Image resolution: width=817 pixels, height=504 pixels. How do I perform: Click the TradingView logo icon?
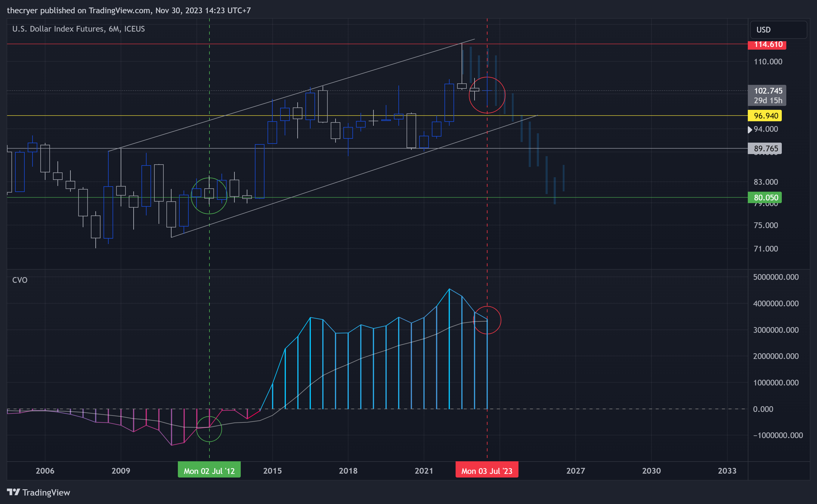point(13,492)
